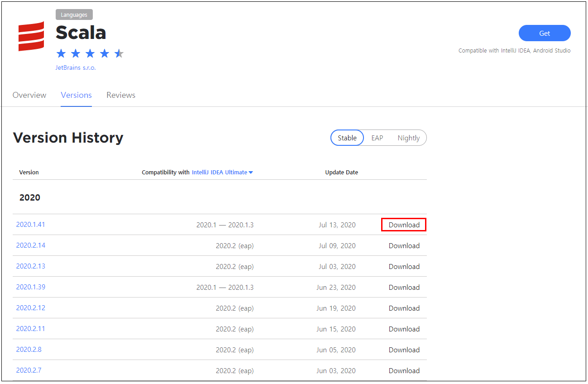
Task: Click the Jul 13, 2020 update date
Action: point(337,225)
